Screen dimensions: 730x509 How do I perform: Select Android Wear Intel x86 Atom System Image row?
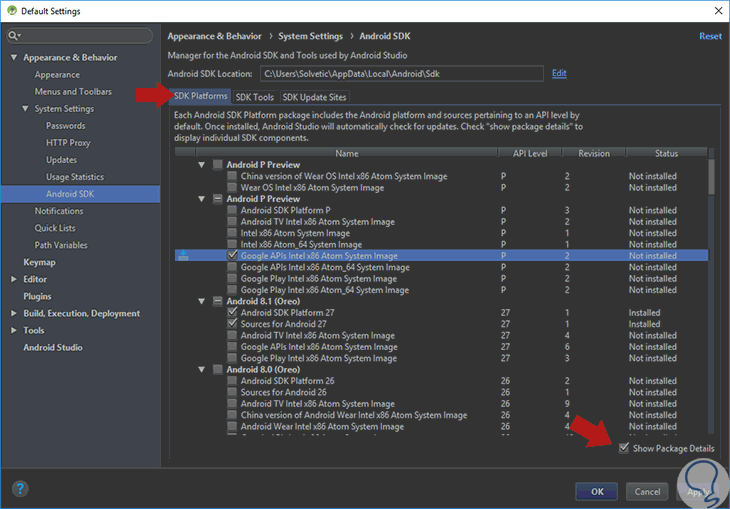[x=441, y=426]
